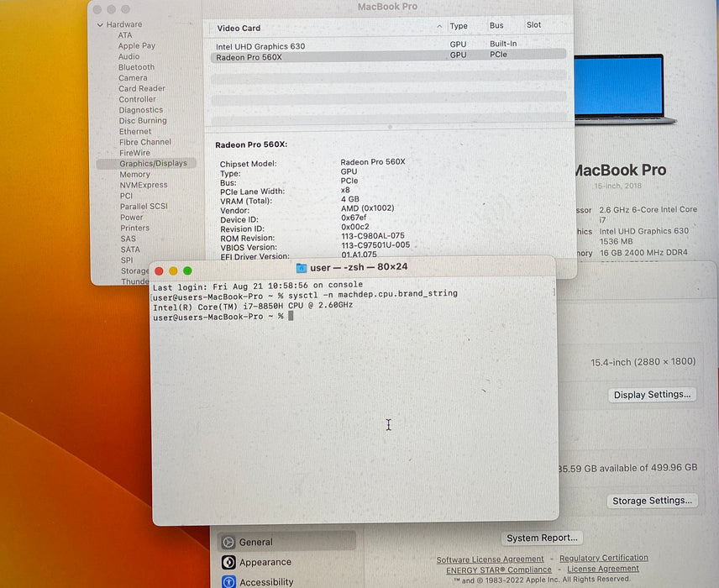This screenshot has width=719, height=588.
Task: Click the Terminal command prompt cursor
Action: point(291,316)
